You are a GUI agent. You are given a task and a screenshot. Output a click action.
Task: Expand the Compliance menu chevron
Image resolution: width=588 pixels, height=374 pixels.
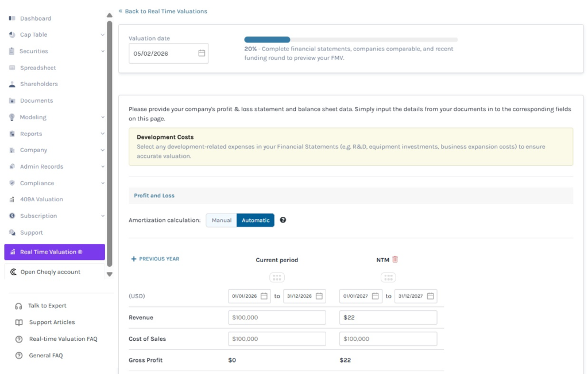pyautogui.click(x=102, y=183)
